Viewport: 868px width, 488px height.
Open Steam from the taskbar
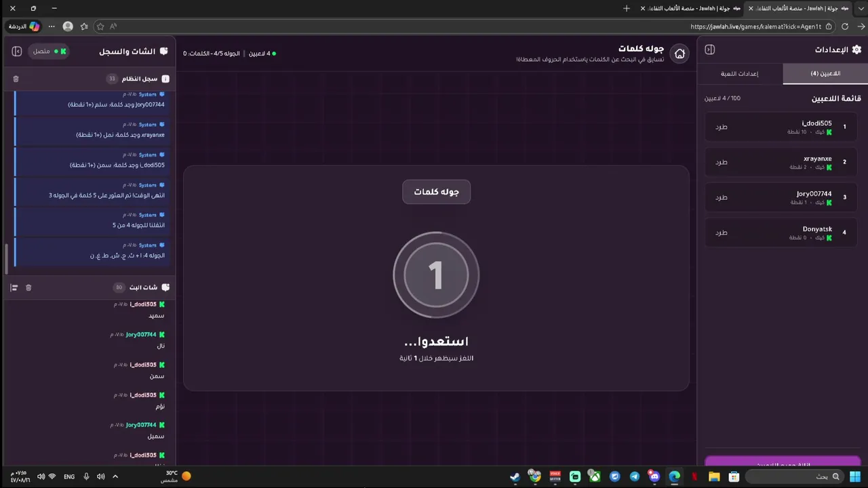click(515, 476)
